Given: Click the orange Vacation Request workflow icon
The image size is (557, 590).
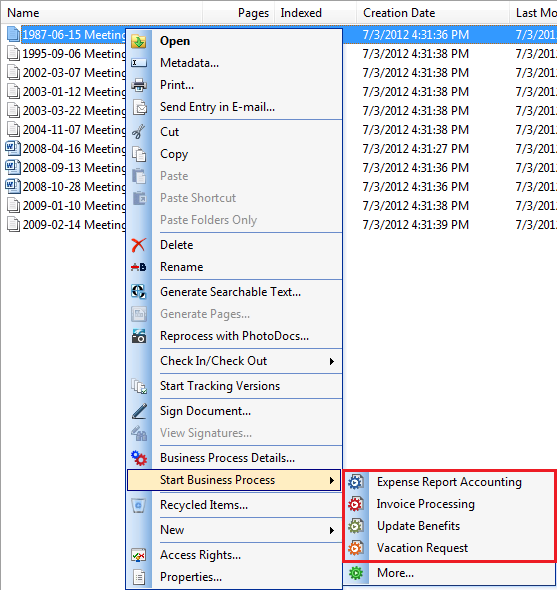Looking at the screenshot, I should click(356, 548).
